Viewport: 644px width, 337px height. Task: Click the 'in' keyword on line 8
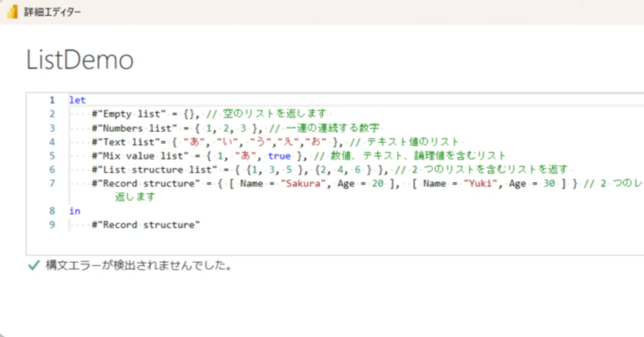(x=74, y=211)
